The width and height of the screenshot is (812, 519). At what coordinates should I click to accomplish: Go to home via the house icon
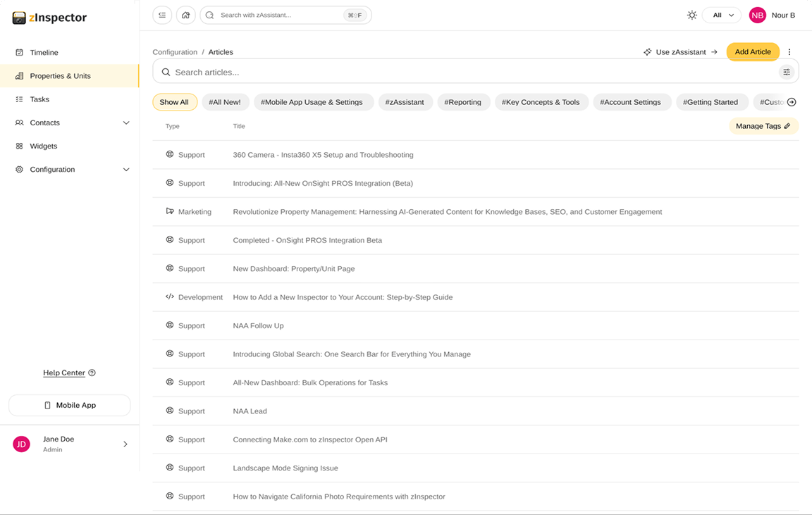click(x=186, y=15)
